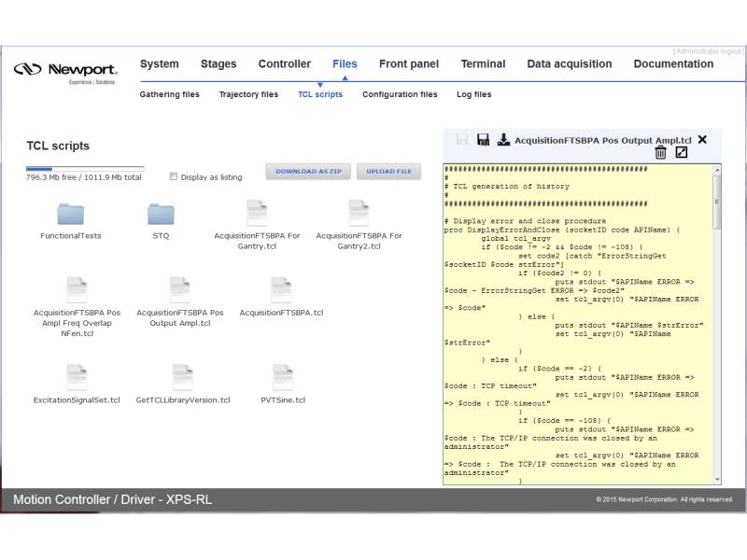Click the save-as floppy disk icon
Image resolution: width=747 pixels, height=560 pixels.
click(483, 140)
